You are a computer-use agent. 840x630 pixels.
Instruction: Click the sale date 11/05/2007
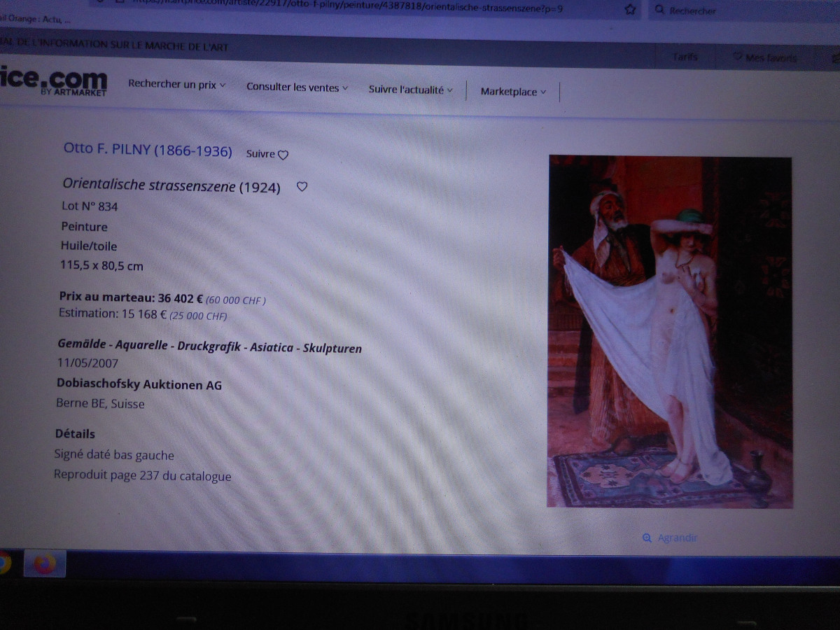coord(87,363)
